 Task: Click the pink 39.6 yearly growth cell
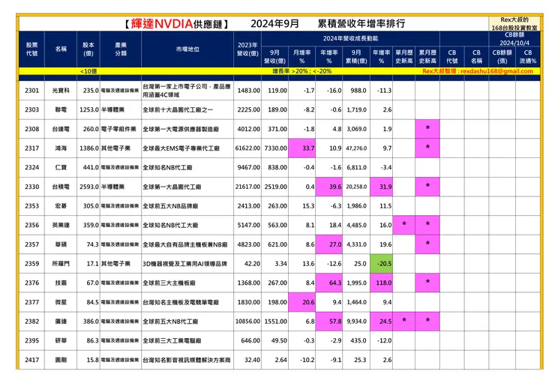pos(328,187)
